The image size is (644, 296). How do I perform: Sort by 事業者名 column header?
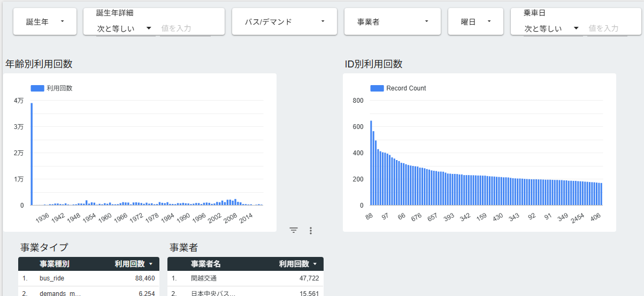[x=205, y=264]
